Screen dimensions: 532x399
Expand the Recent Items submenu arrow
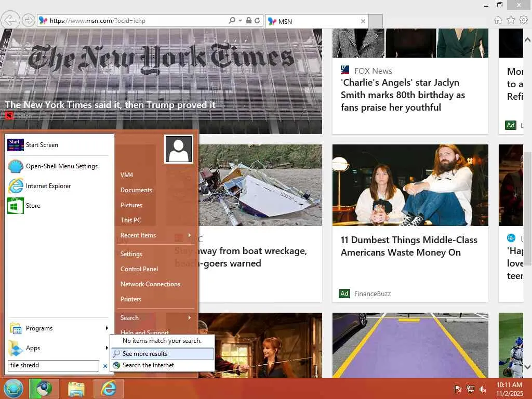189,235
